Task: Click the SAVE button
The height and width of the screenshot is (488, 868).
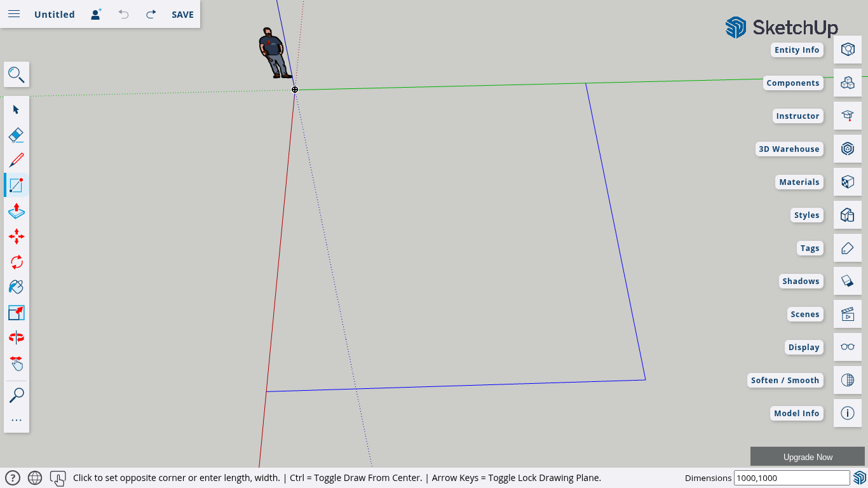Action: pos(182,14)
